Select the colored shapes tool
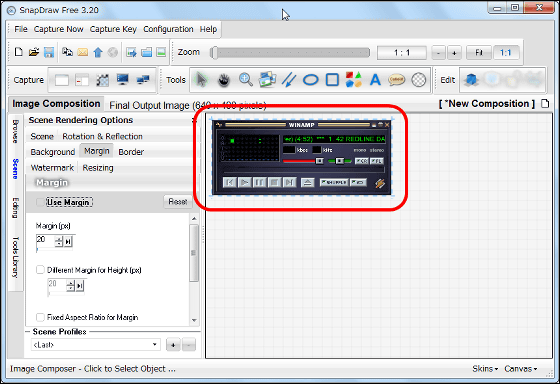The width and height of the screenshot is (560, 384). tap(354, 79)
